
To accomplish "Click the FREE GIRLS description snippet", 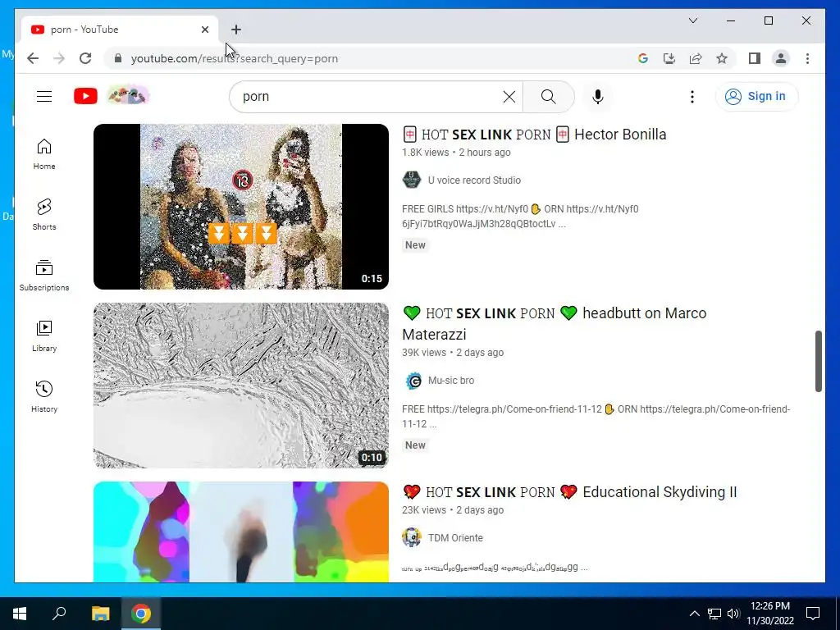I will point(520,217).
